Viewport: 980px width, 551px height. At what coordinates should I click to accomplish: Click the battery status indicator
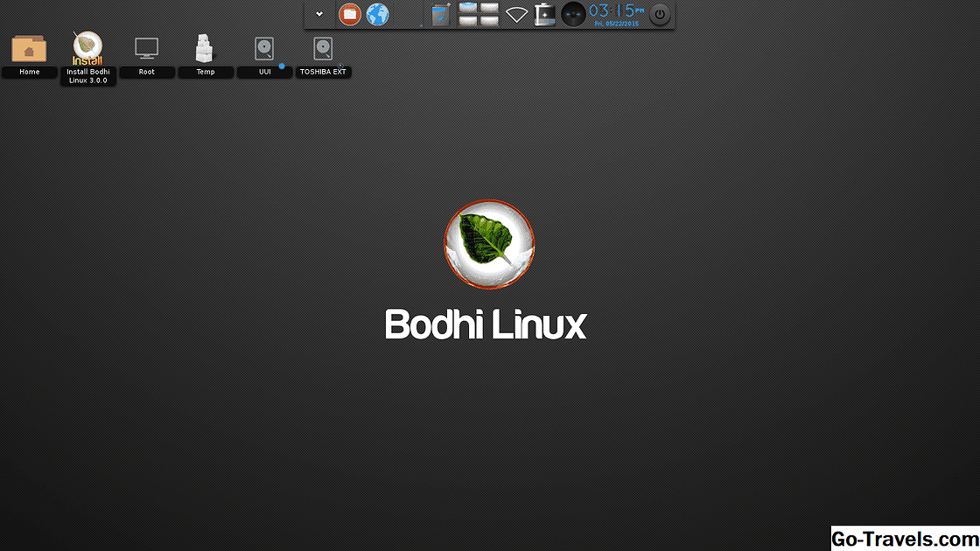(x=544, y=14)
